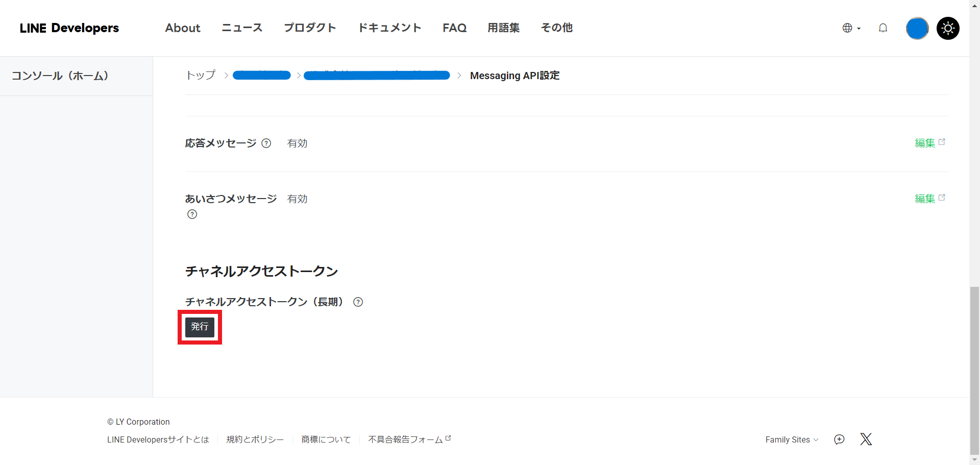980x465 pixels.
Task: Click the feedback chat bubble icon in footer
Action: coord(839,439)
